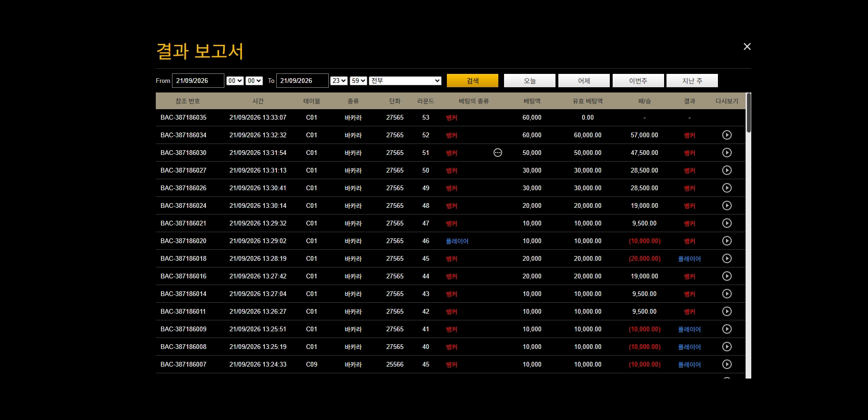Replay round BAC-387186027
This screenshot has width=868, height=420.
point(727,170)
